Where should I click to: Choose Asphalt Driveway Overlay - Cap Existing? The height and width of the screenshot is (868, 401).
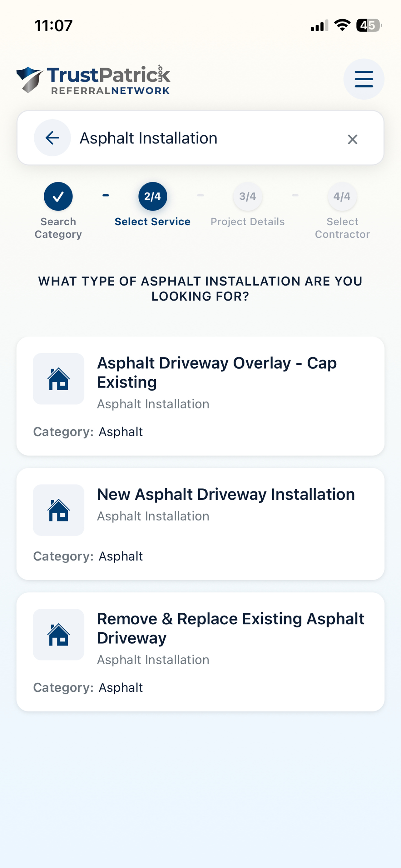(x=200, y=396)
